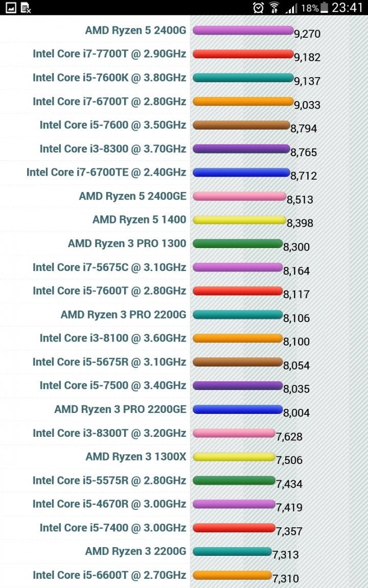This screenshot has height=588, width=368.
Task: Open Intel Core i3-8300 @ 3.70GHz link
Action: click(113, 149)
